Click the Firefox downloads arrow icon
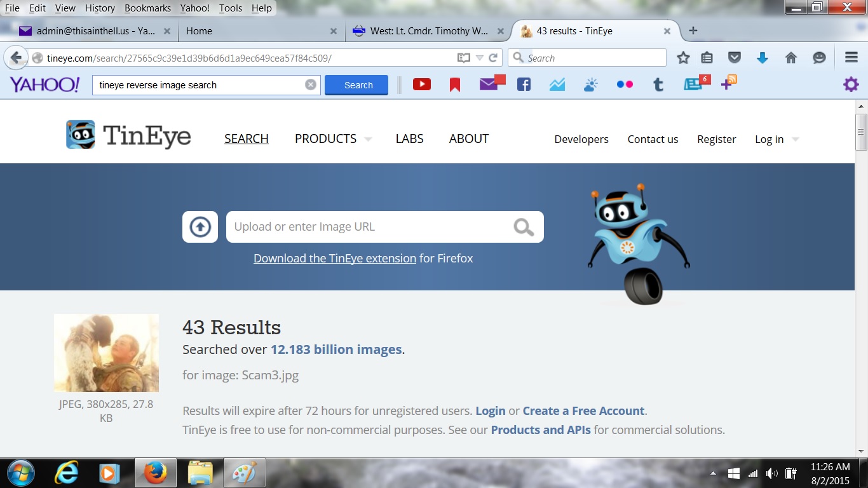The image size is (868, 488). pyautogui.click(x=763, y=58)
